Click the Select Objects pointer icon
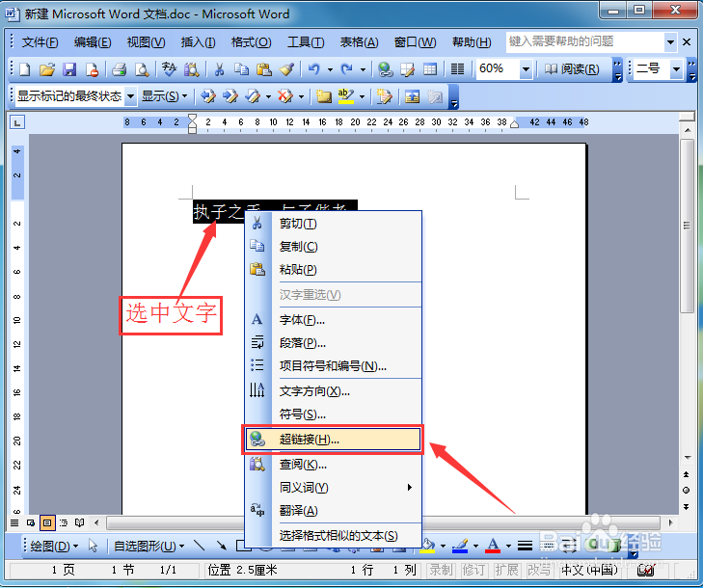The image size is (703, 588). click(x=93, y=546)
